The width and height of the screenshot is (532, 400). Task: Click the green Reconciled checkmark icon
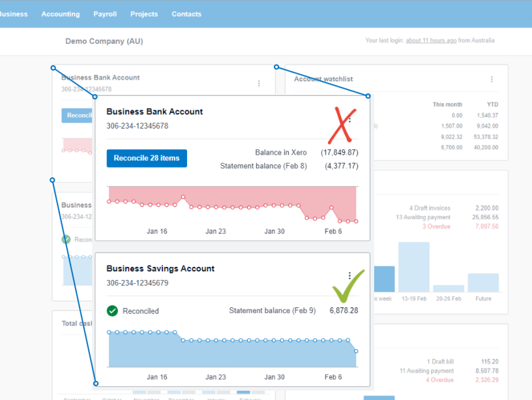[112, 311]
